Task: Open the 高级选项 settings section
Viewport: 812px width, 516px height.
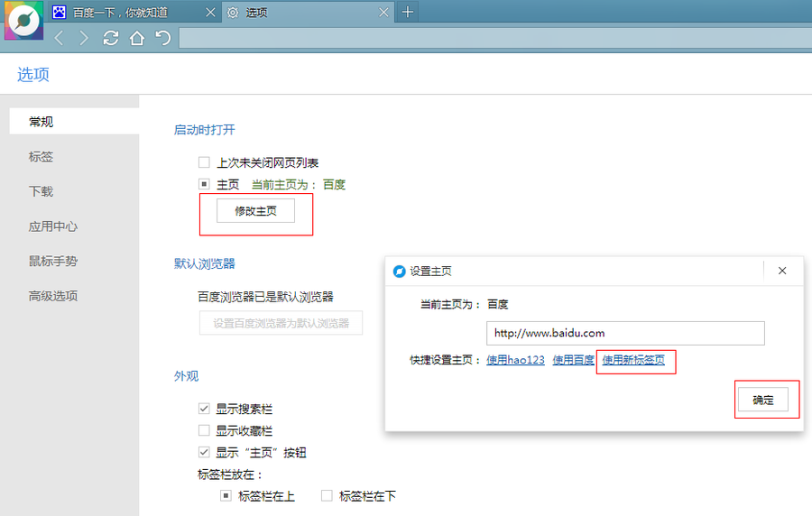Action: tap(53, 296)
